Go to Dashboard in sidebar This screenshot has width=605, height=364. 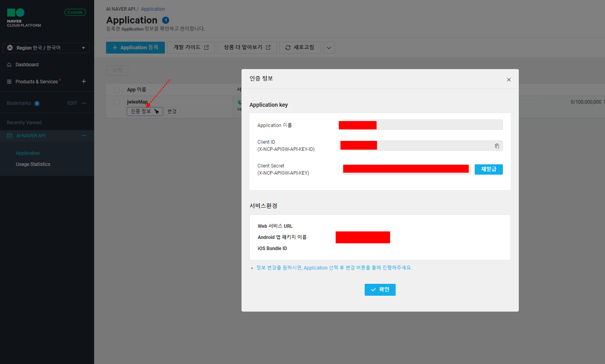click(27, 65)
